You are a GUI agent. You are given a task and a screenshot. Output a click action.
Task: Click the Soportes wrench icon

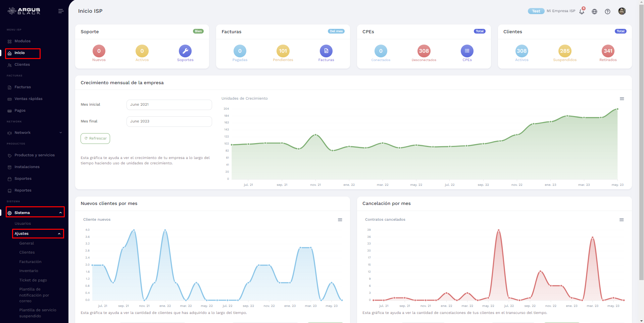(x=185, y=51)
